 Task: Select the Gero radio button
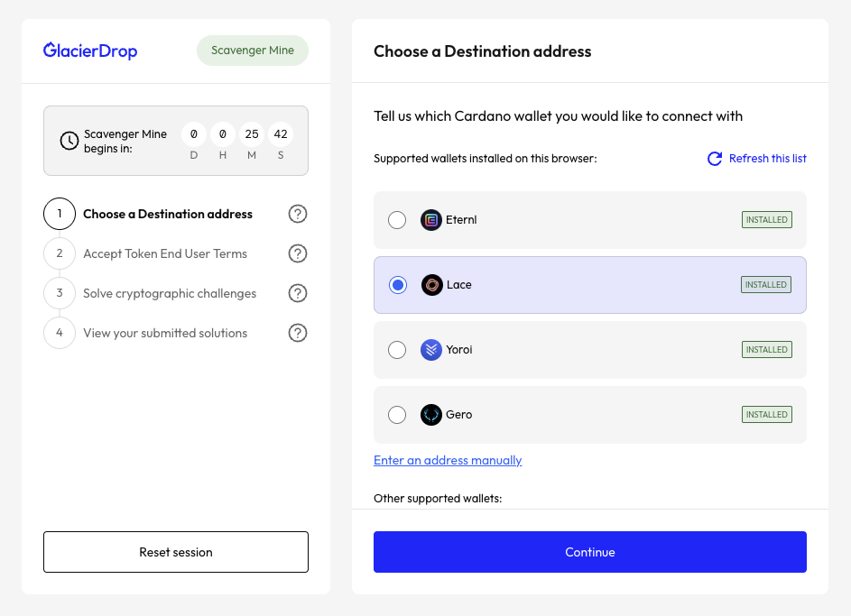(397, 415)
